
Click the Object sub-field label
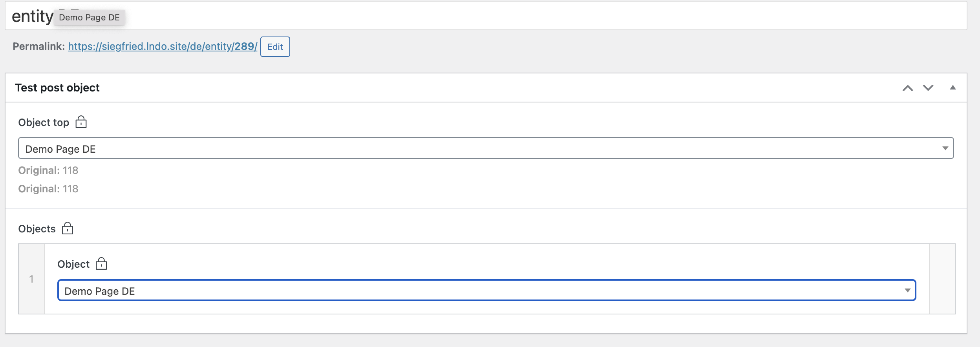coord(73,264)
